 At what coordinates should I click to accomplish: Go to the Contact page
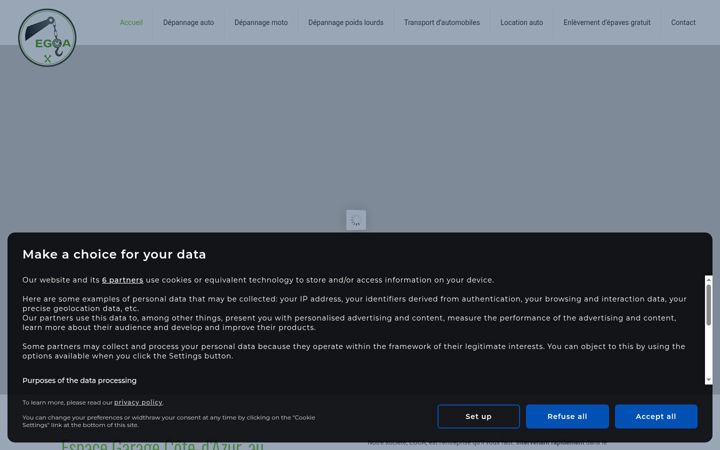tap(683, 22)
